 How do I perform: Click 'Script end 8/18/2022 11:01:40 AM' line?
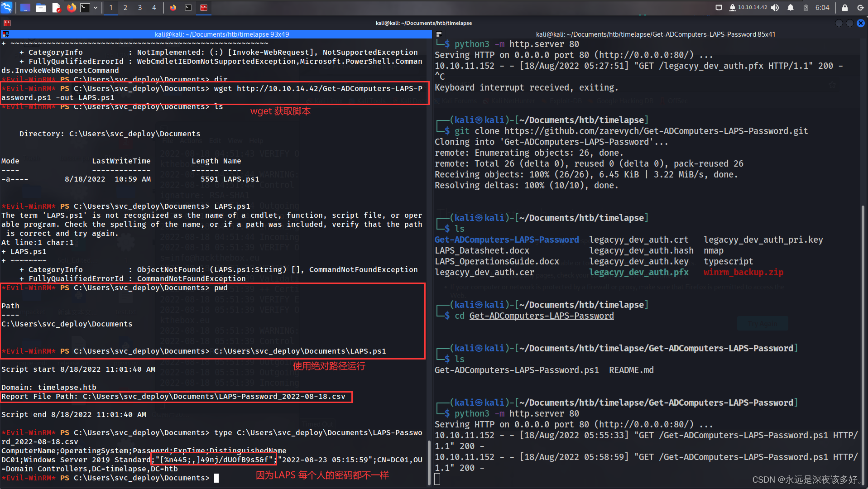pos(74,415)
